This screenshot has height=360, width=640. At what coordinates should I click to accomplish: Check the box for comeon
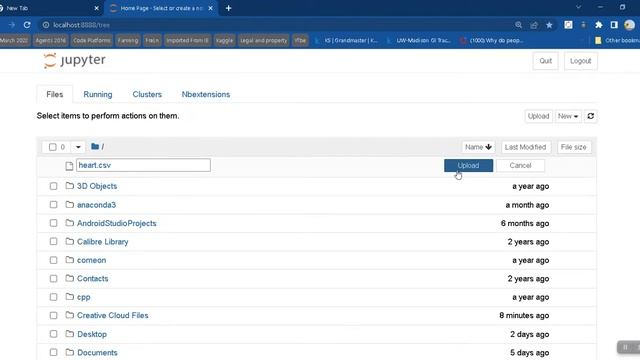(x=53, y=260)
